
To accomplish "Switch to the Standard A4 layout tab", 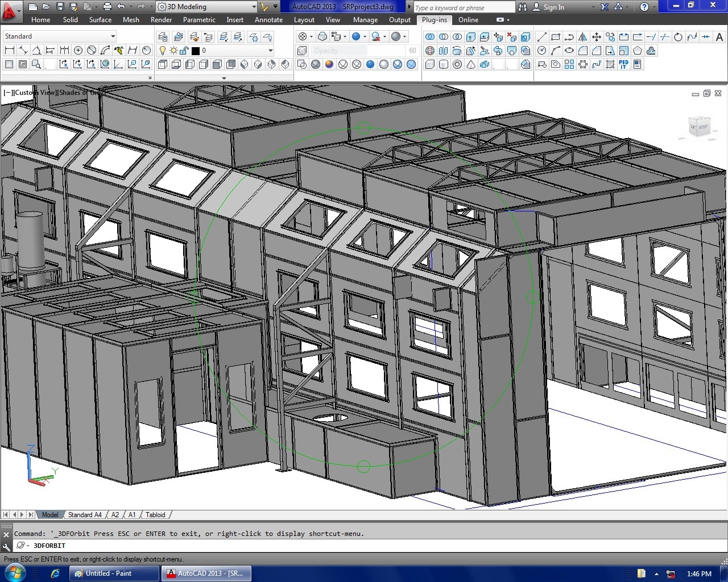I will point(85,515).
